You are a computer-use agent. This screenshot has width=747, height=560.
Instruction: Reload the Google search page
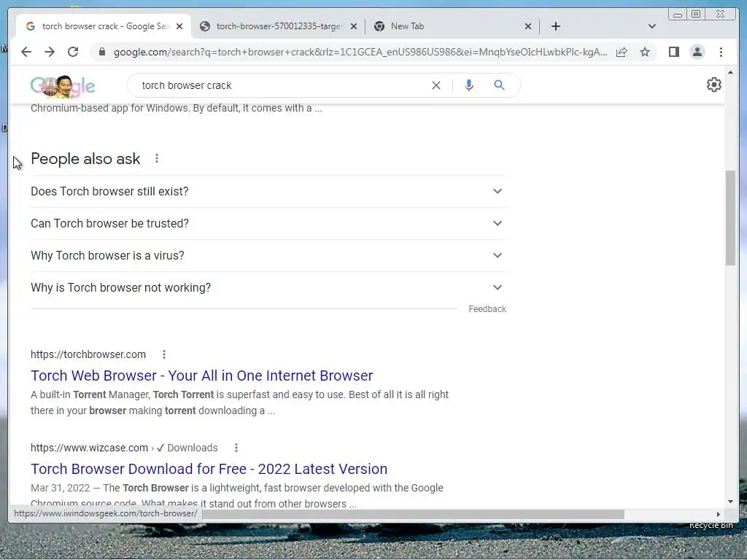73,52
